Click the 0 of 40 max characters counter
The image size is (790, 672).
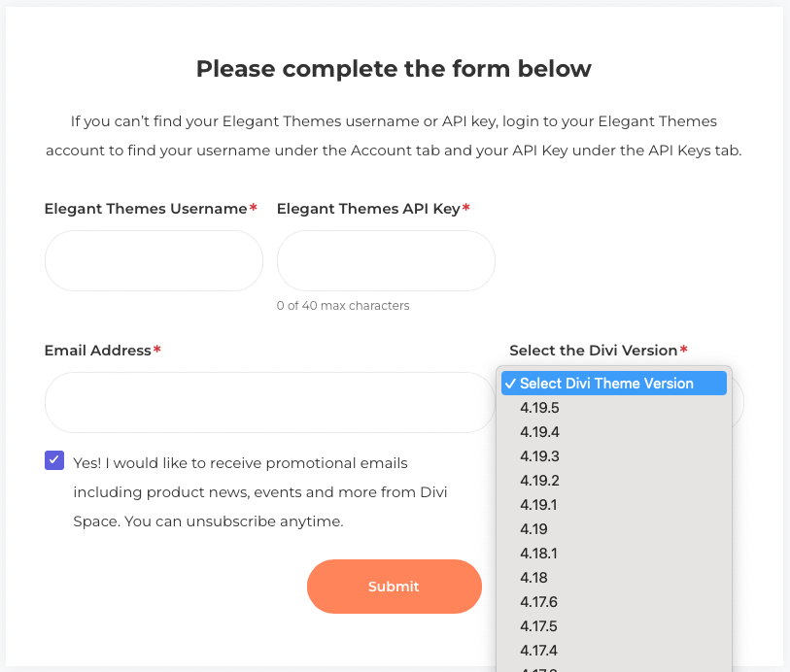pos(343,305)
